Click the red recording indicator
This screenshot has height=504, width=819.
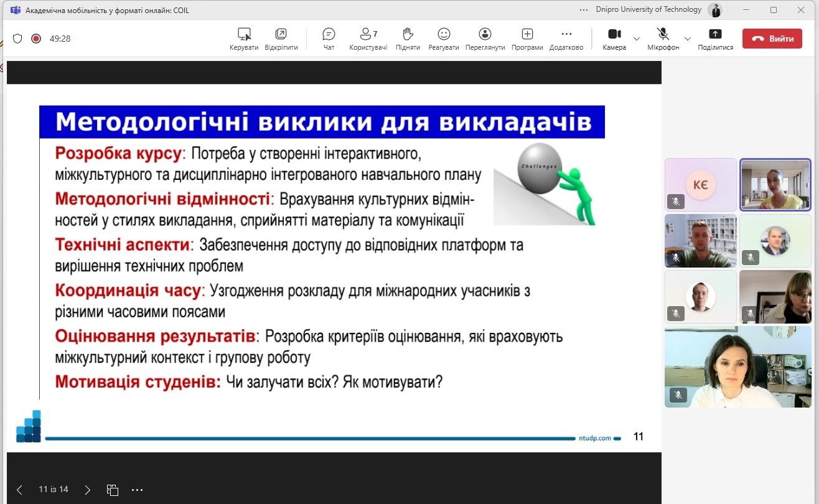[36, 39]
